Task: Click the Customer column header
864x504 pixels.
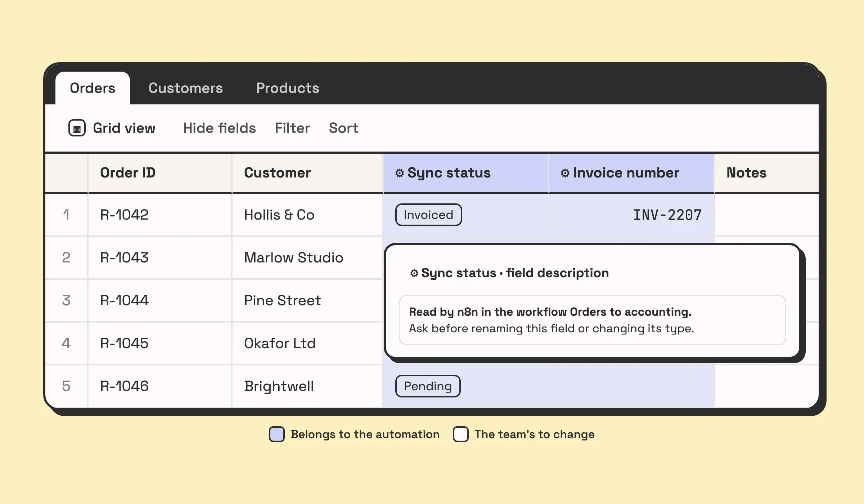Action: tap(307, 173)
